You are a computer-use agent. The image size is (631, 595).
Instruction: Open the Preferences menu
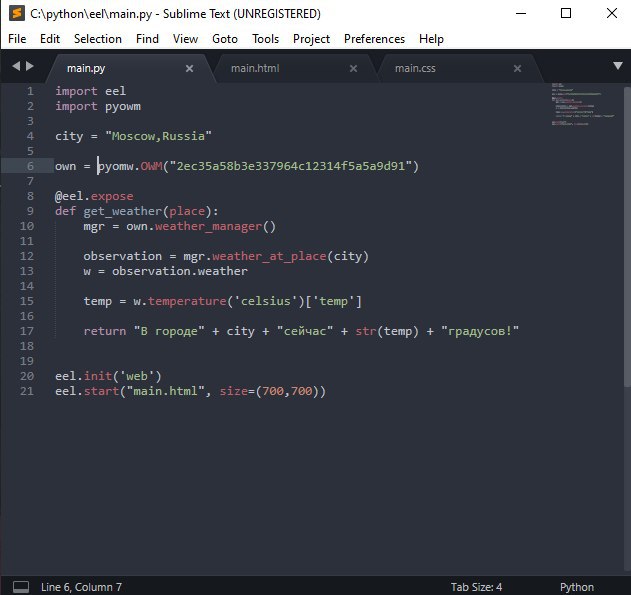tap(374, 39)
